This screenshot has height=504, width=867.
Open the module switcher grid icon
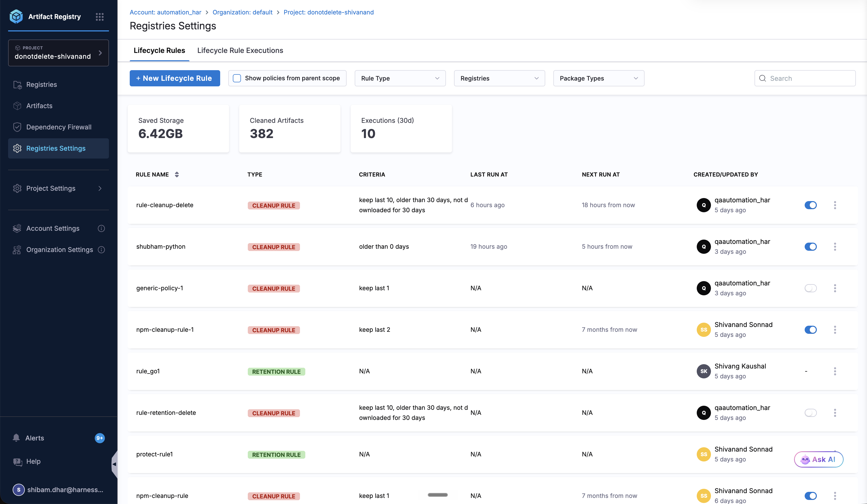click(100, 16)
